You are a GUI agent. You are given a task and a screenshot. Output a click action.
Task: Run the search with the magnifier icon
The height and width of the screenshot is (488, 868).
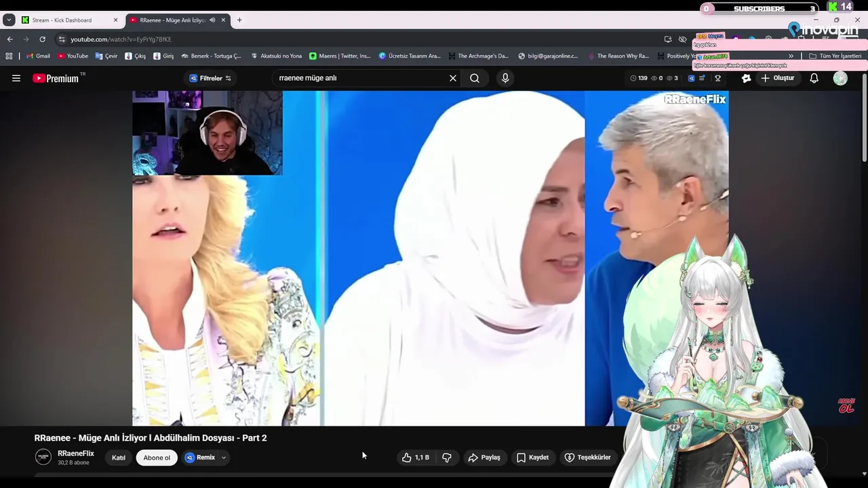coord(475,78)
